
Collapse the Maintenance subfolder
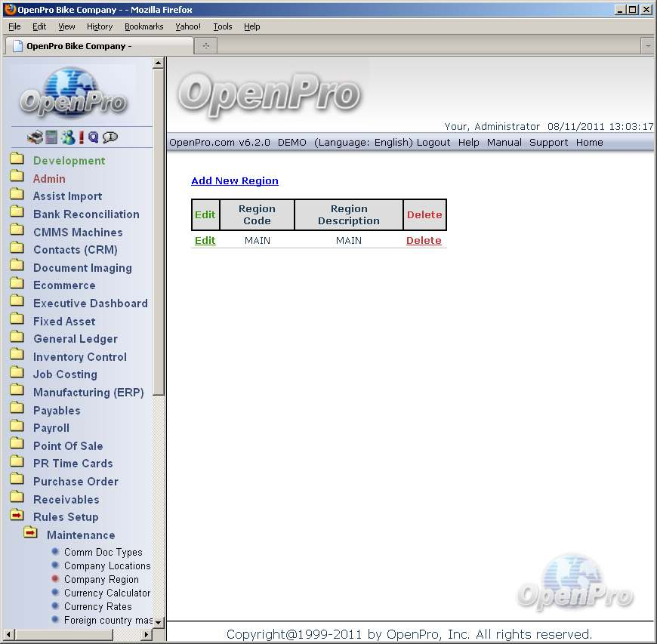30,534
